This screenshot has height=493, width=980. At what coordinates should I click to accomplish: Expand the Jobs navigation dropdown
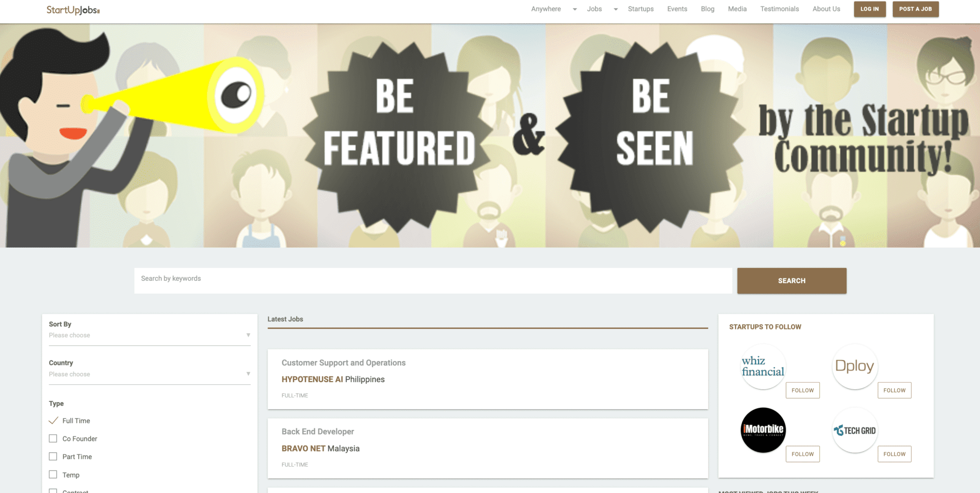pyautogui.click(x=594, y=9)
